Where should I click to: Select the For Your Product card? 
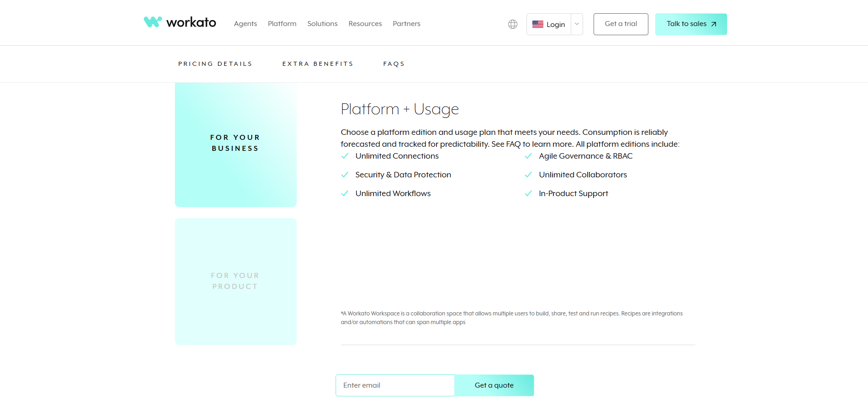236,281
